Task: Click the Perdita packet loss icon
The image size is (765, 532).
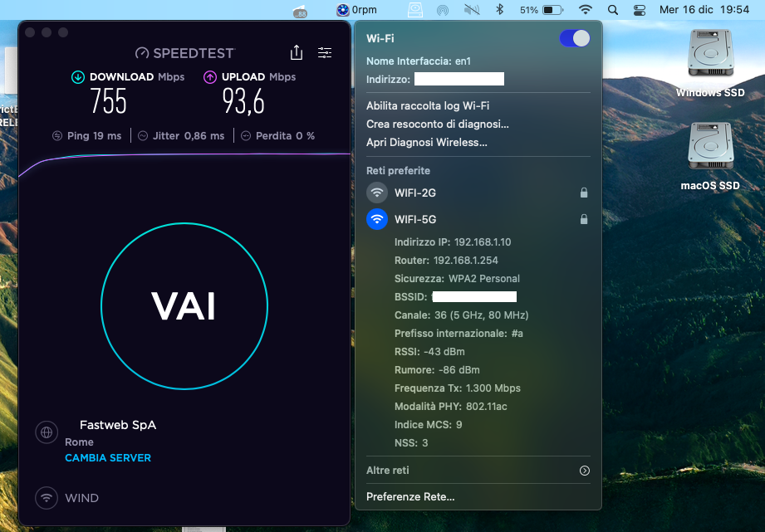Action: coord(246,136)
